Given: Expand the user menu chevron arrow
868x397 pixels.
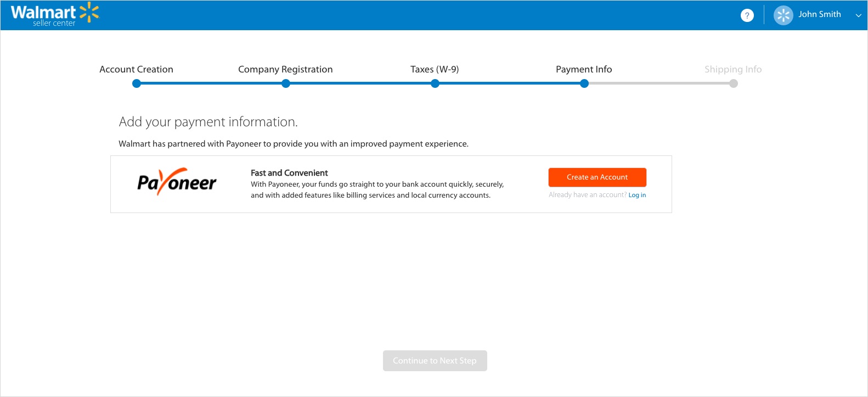Looking at the screenshot, I should click(x=858, y=15).
